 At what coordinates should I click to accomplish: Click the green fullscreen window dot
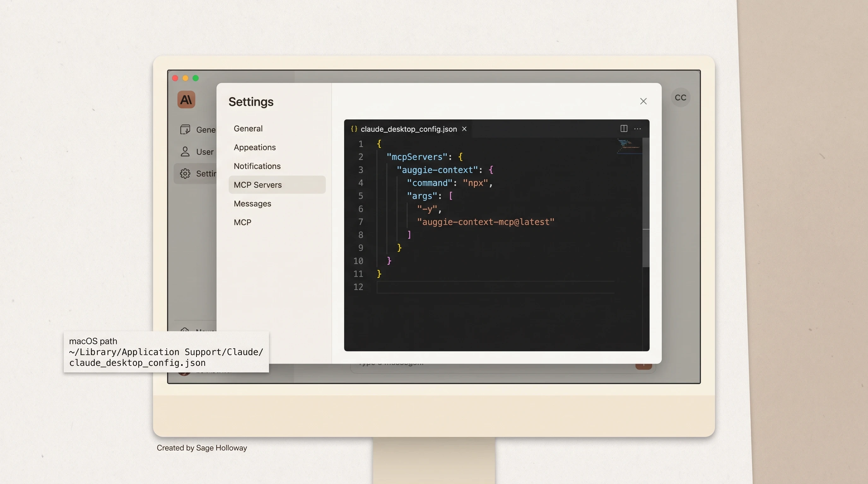196,78
